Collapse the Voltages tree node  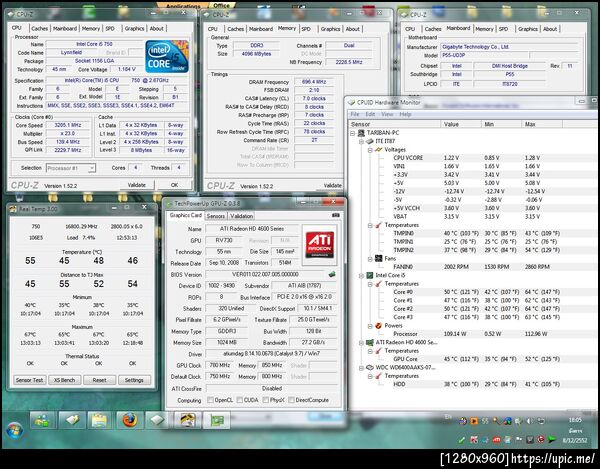click(x=370, y=150)
